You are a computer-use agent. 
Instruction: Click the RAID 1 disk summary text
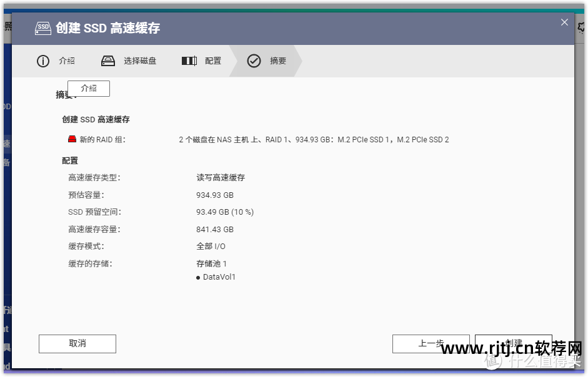[x=314, y=140]
